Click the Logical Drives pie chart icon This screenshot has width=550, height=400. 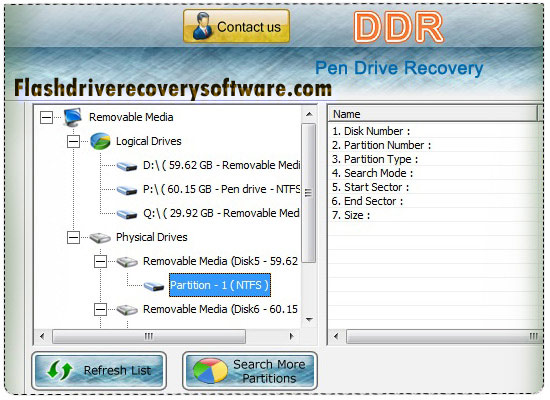tap(100, 141)
